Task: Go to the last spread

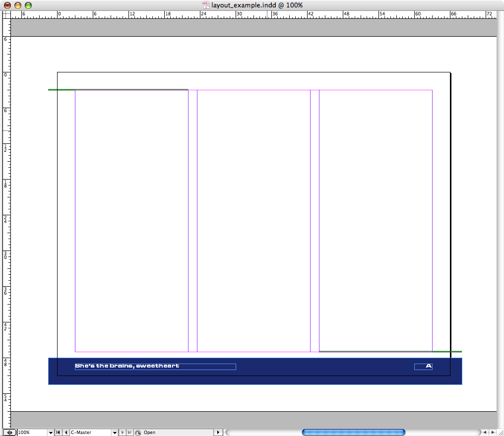Action: pos(129,433)
